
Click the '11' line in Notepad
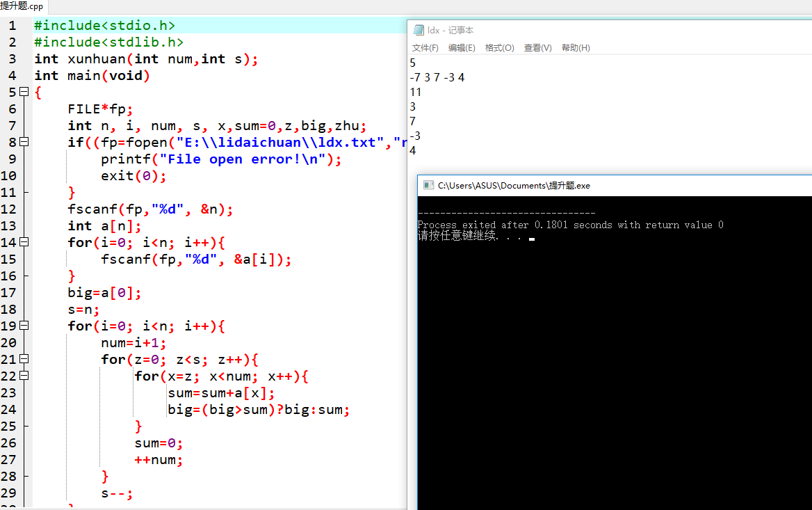(415, 92)
